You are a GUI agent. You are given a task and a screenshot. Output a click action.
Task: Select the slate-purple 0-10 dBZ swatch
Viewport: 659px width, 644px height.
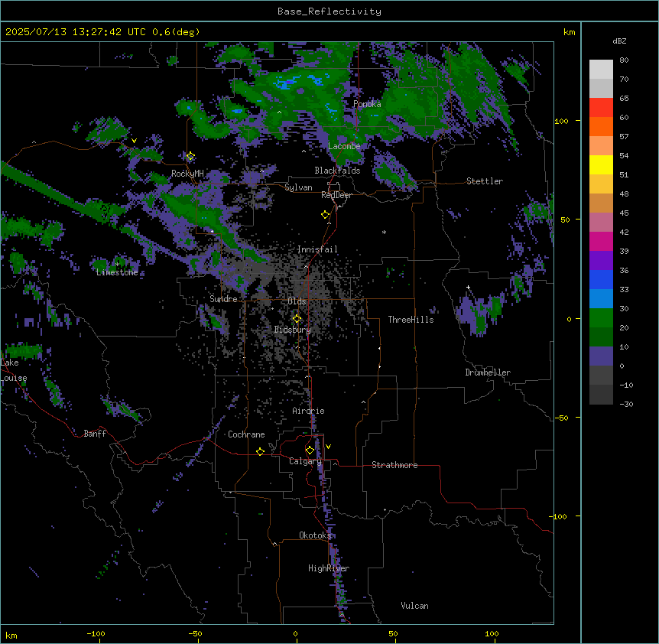click(x=601, y=356)
